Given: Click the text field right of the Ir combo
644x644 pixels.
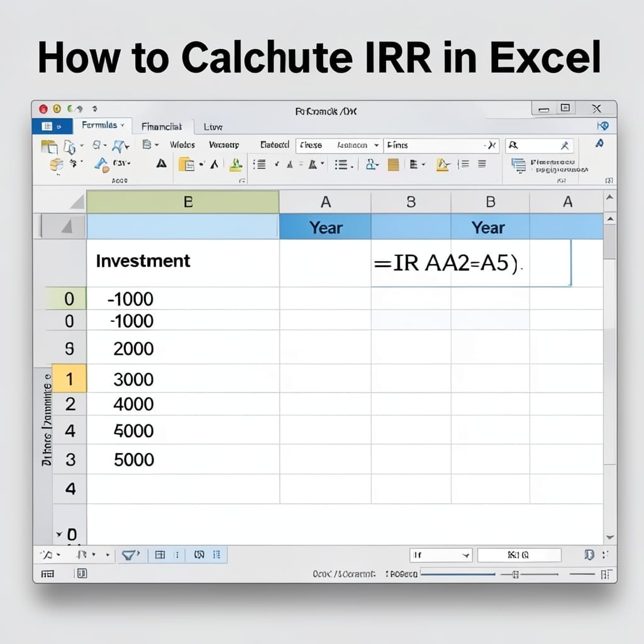Looking at the screenshot, I should coord(519,555).
